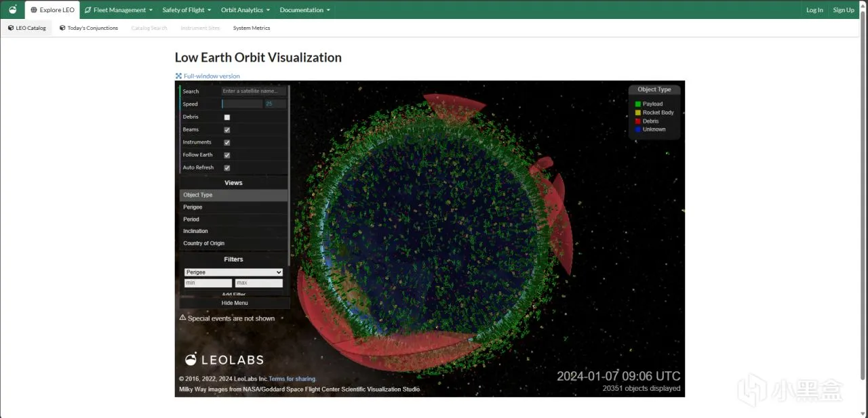Click the leaf icon beside Fleet Management
This screenshot has height=418, width=868.
[88, 10]
